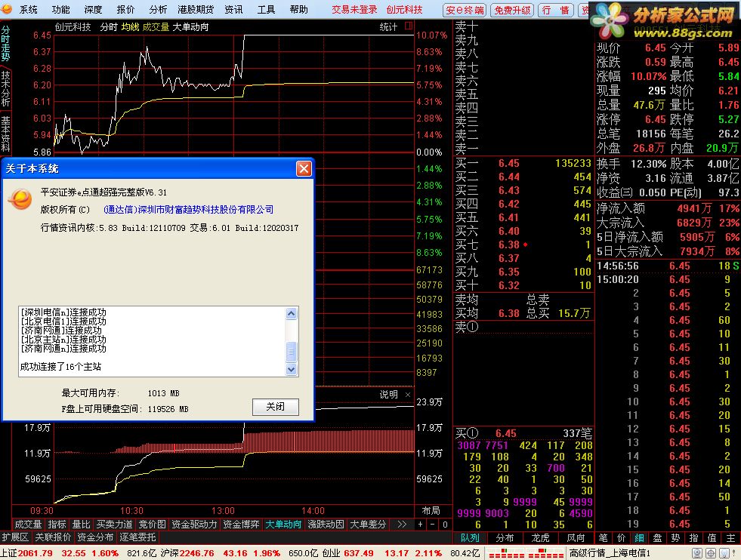This screenshot has height=560, width=741.
Task: Click the 免费升级 button
Action: 512,10
